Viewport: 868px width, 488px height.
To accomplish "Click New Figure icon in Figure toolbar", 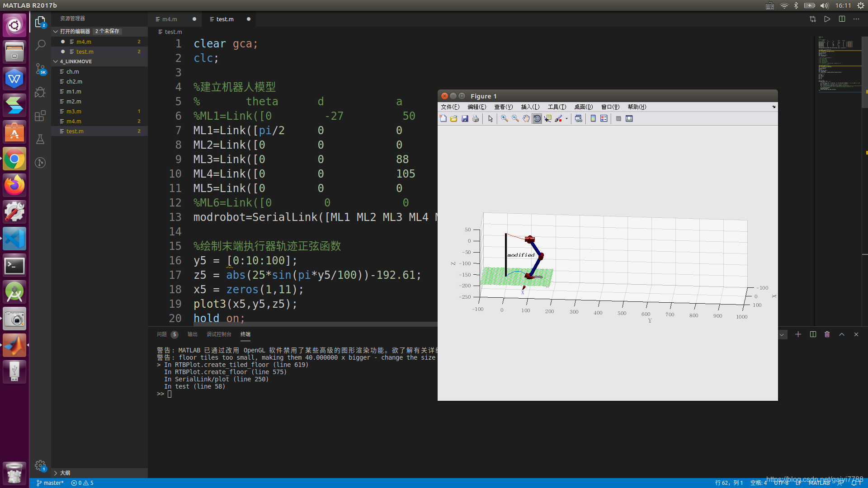I will click(443, 118).
